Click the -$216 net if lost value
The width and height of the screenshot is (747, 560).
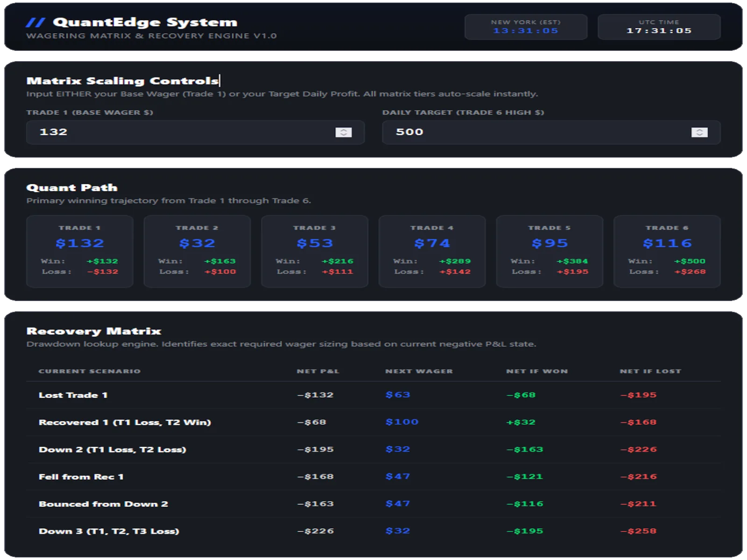point(638,477)
